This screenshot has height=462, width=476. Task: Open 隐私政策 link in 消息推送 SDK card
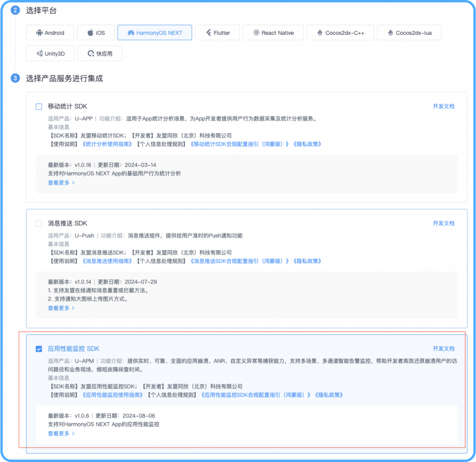pos(307,261)
